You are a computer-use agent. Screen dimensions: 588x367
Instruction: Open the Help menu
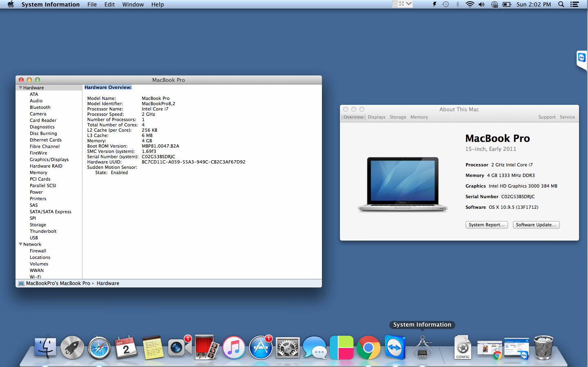click(x=158, y=4)
